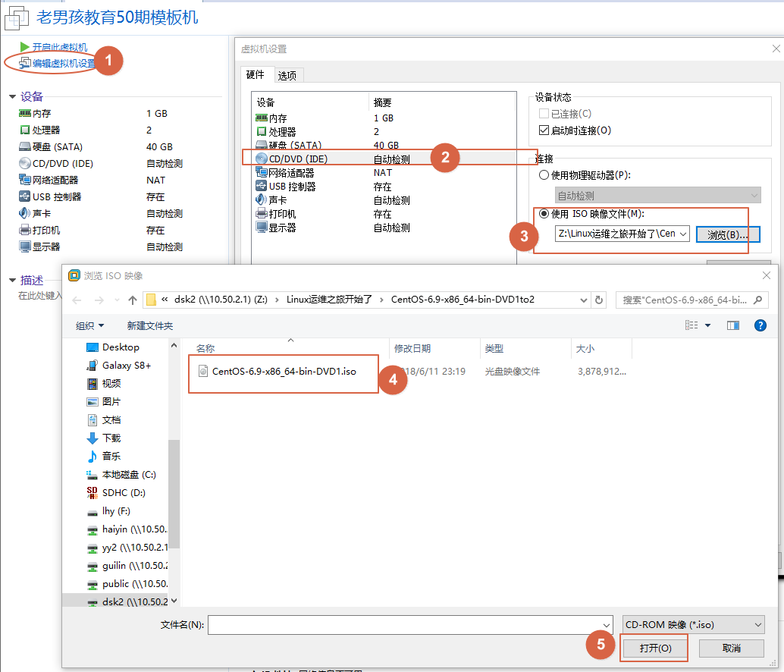Select use ISO image file radio button
The width and height of the screenshot is (784, 672).
pyautogui.click(x=544, y=214)
